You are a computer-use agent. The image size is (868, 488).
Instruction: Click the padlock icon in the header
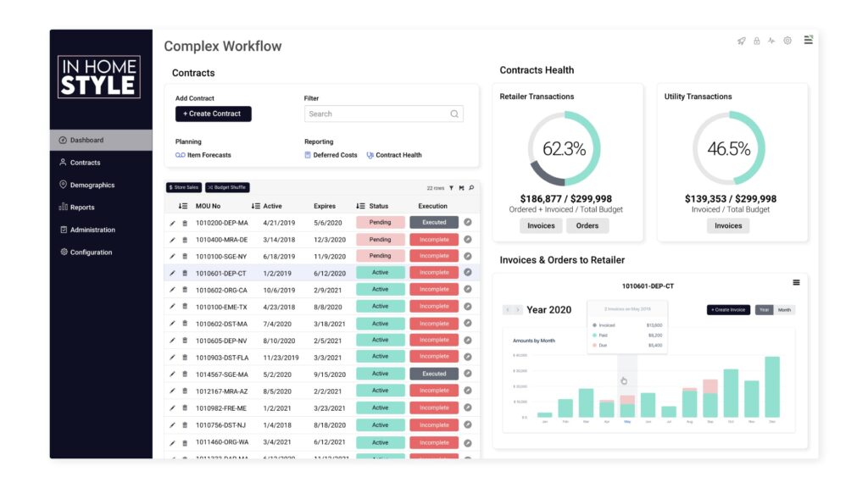point(757,41)
